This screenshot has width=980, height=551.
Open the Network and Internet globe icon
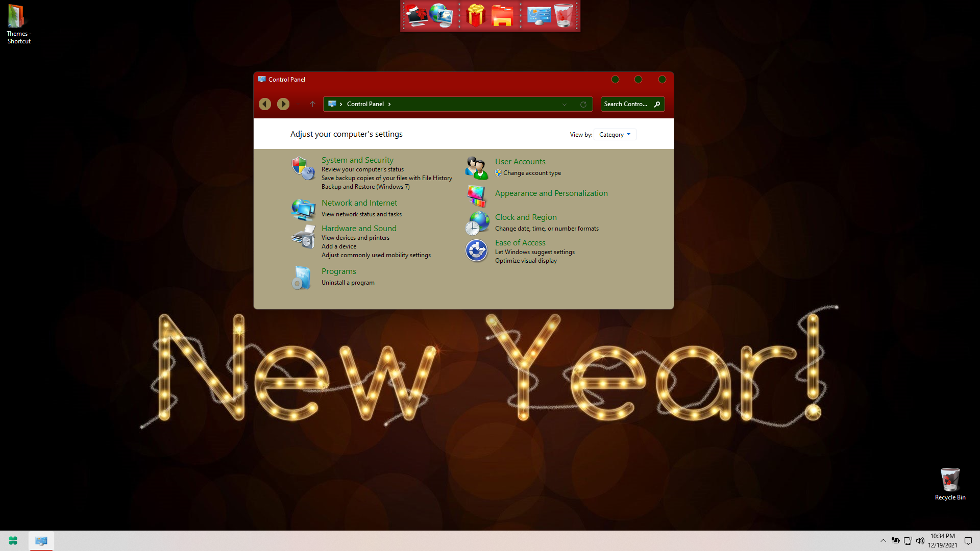[303, 209]
